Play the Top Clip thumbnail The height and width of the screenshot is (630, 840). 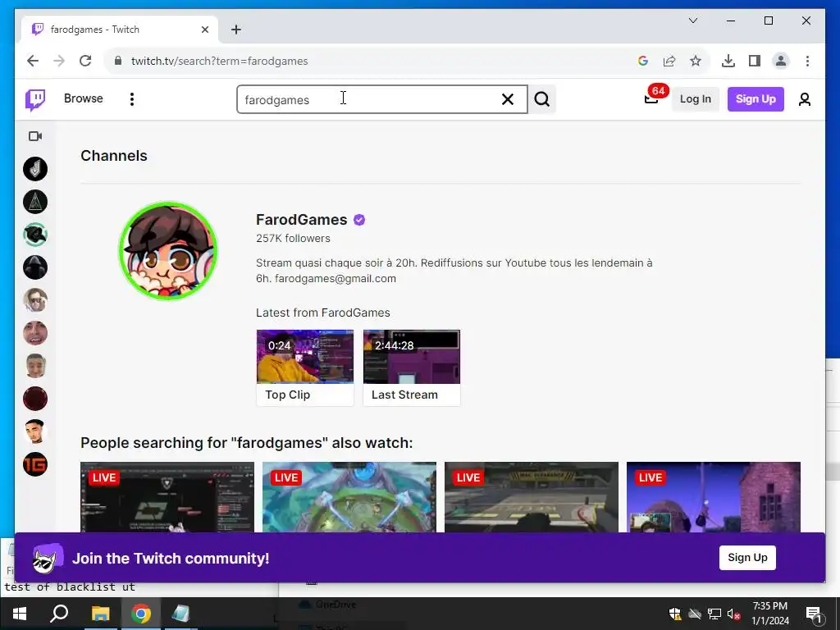pyautogui.click(x=305, y=357)
